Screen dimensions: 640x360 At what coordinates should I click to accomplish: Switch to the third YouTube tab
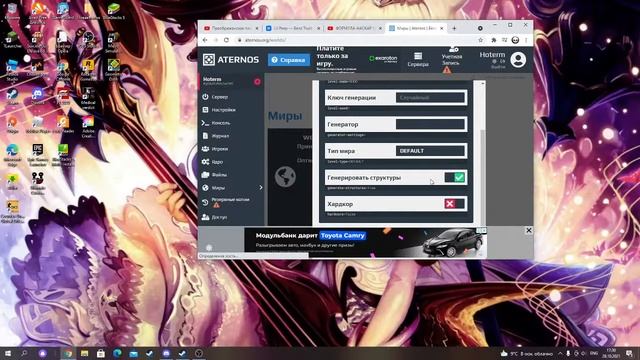click(x=354, y=28)
